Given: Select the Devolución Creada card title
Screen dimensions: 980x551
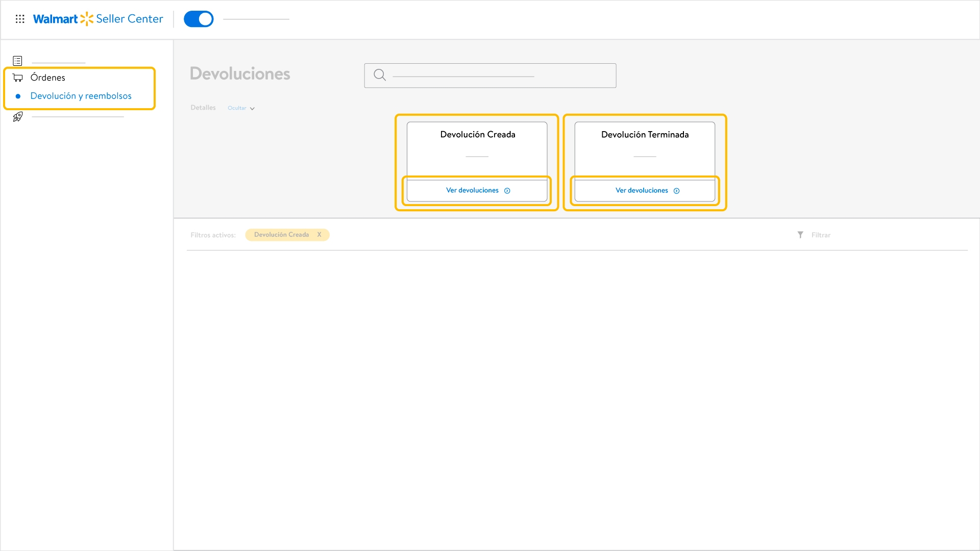Looking at the screenshot, I should (477, 135).
